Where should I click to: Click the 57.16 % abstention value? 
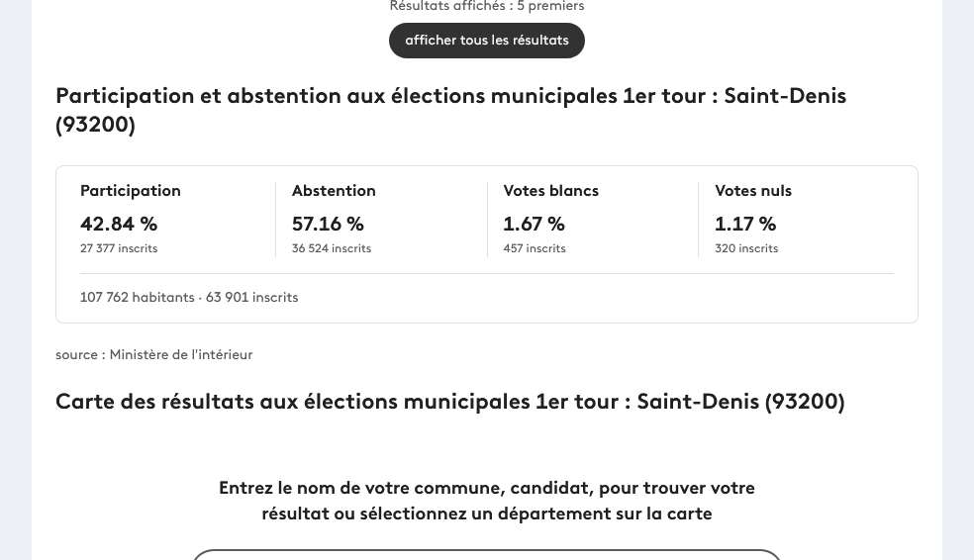pyautogui.click(x=328, y=224)
